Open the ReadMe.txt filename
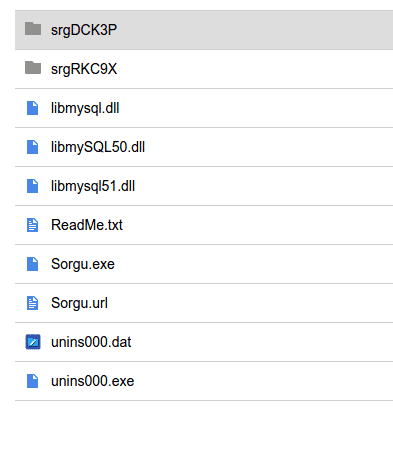The height and width of the screenshot is (461, 393). 87,225
